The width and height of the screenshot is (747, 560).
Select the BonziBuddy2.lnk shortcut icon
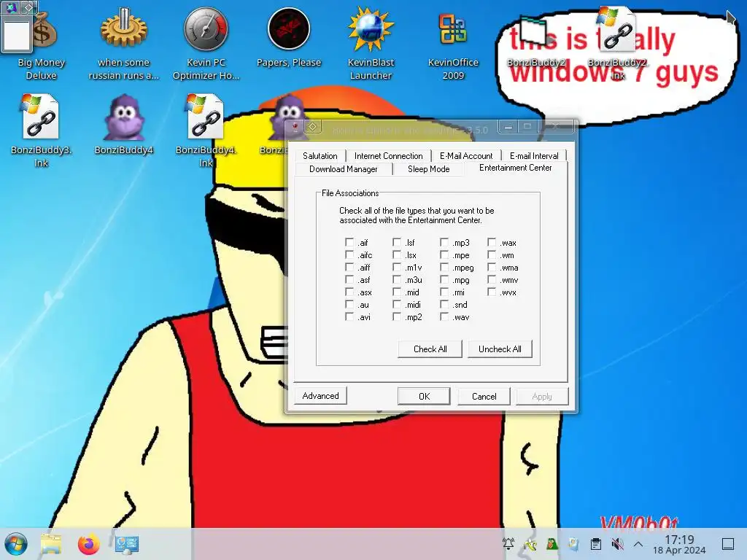617,43
